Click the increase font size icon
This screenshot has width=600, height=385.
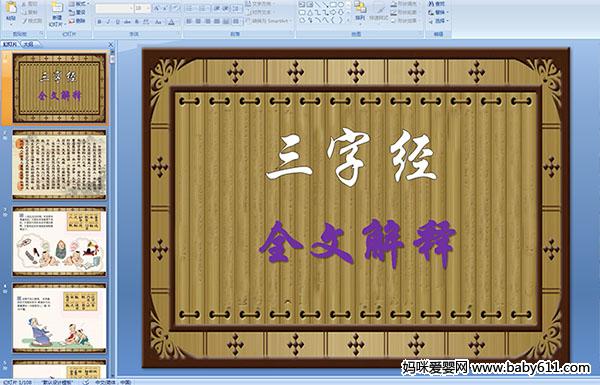pos(157,8)
